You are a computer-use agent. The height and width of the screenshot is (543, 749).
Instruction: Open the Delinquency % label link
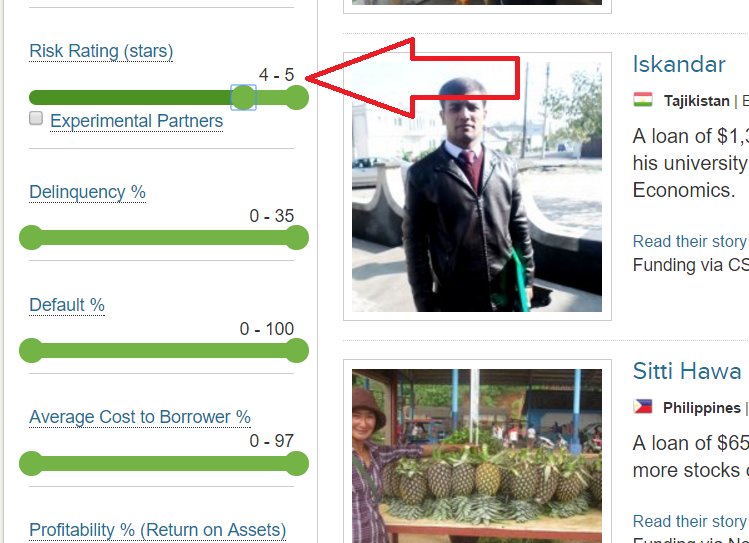pos(87,192)
